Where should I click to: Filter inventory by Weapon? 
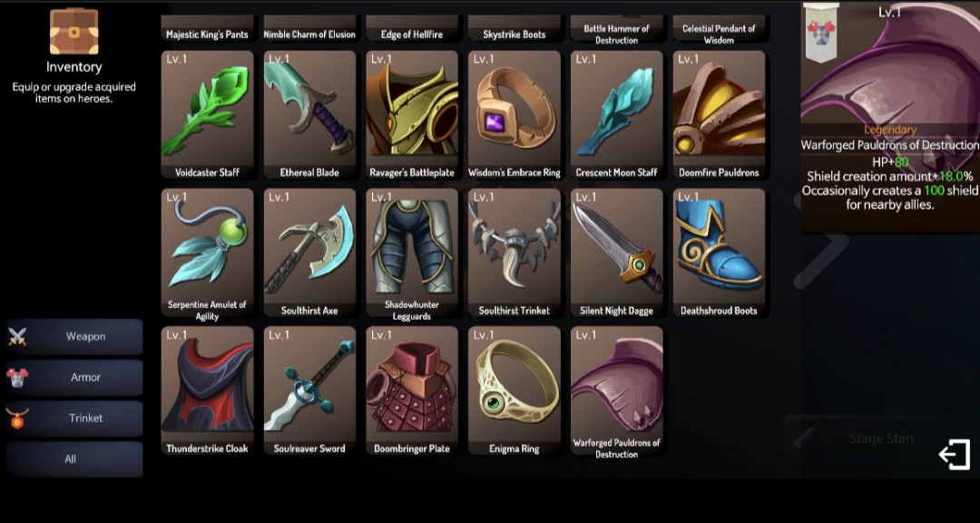74,337
